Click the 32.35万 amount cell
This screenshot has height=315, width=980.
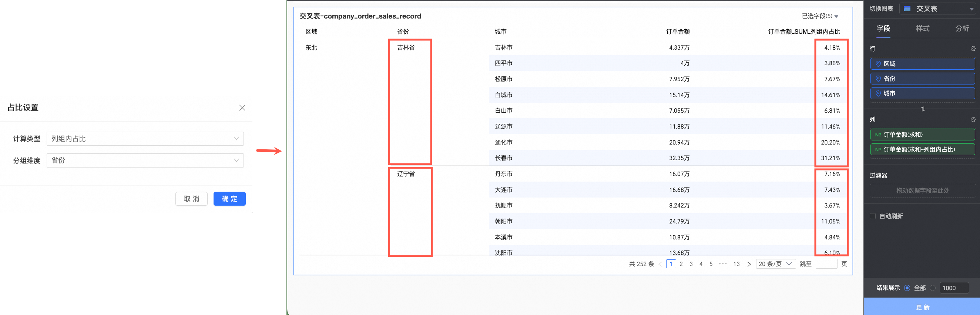click(679, 158)
